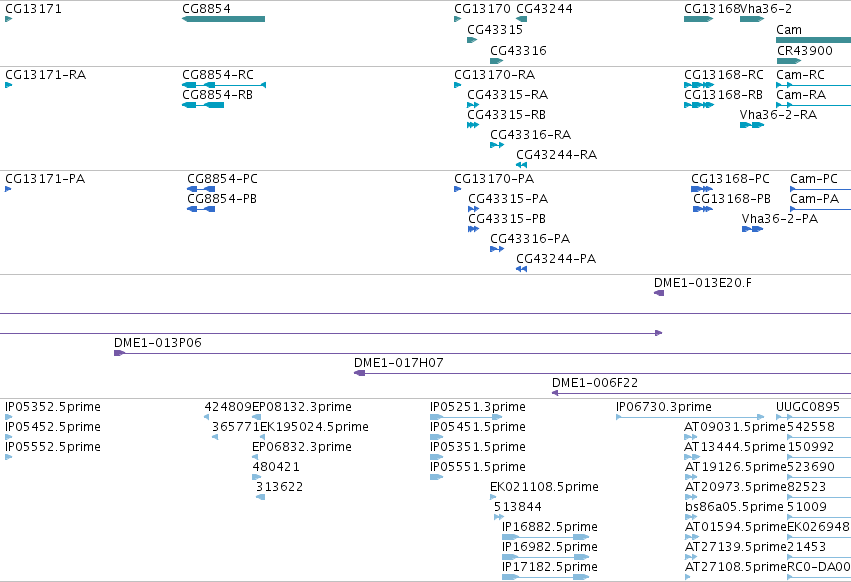The image size is (851, 582).
Task: Select EST AT09031.5prime
Action: pyautogui.click(x=735, y=427)
